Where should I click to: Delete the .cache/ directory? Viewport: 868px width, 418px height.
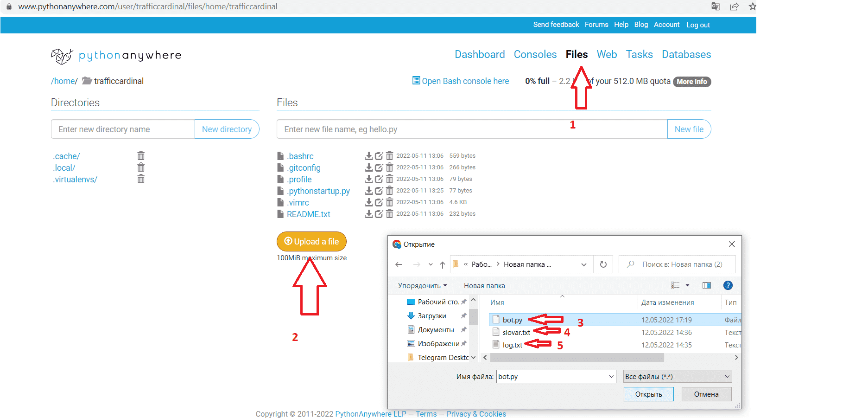pyautogui.click(x=141, y=156)
